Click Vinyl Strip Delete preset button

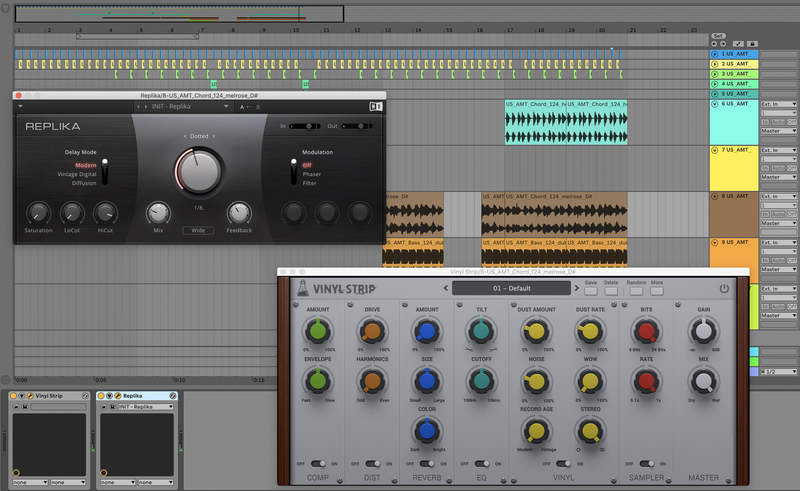(611, 291)
